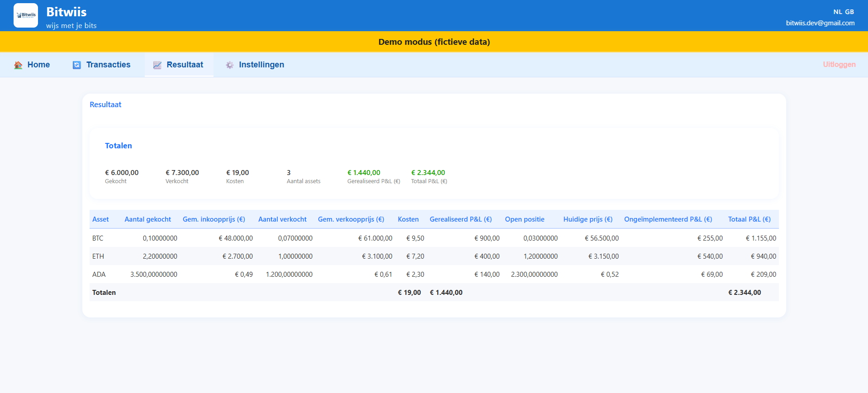Click the Kosten column header

[x=408, y=219]
